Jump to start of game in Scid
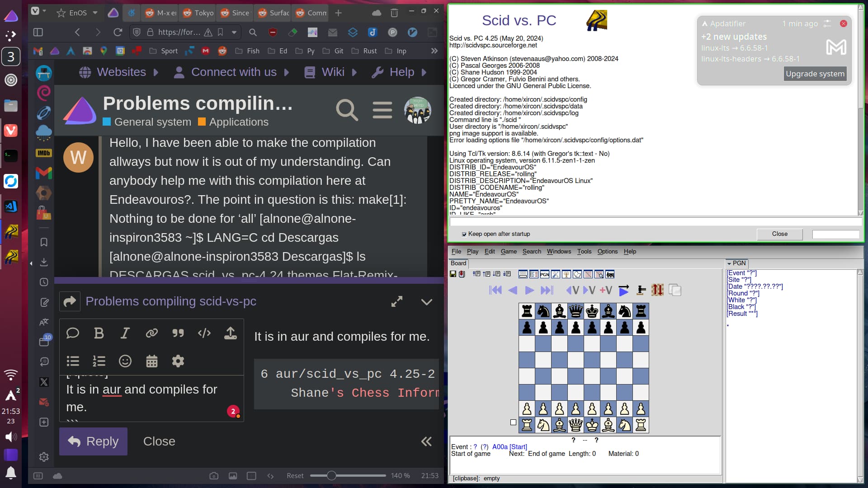Viewport: 868px width, 488px height. point(495,290)
